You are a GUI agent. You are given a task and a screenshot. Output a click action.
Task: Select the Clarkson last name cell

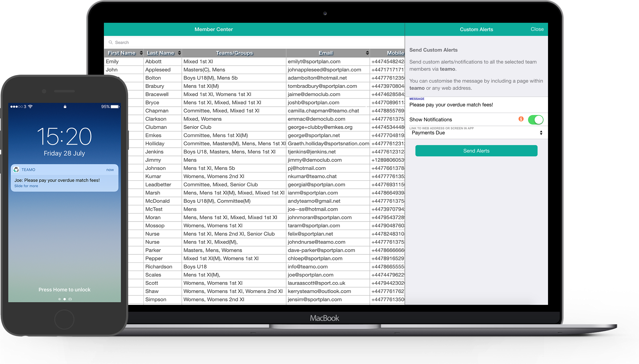[163, 119]
